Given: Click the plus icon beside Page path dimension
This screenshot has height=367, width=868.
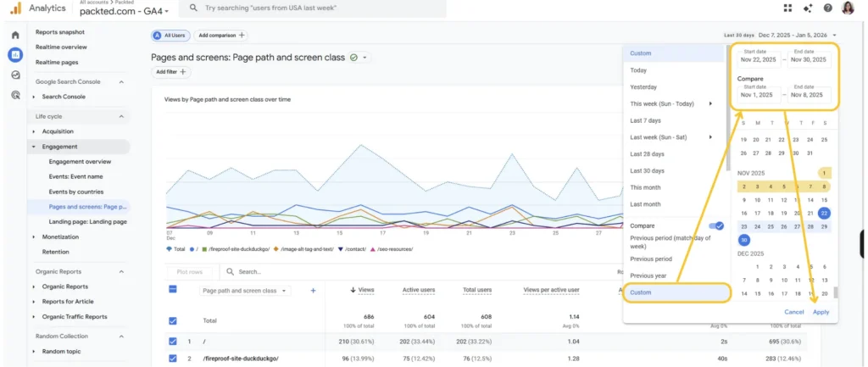Looking at the screenshot, I should [313, 290].
